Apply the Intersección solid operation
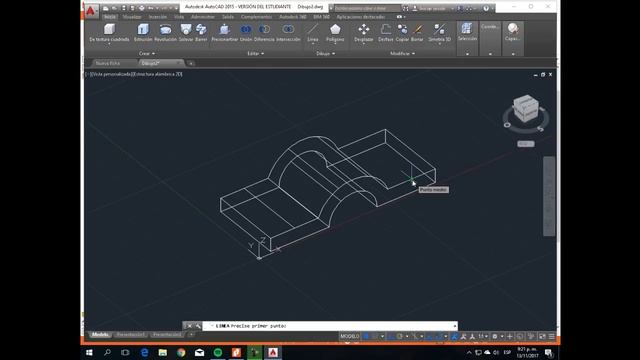This screenshot has height=360, width=640. pos(288,33)
